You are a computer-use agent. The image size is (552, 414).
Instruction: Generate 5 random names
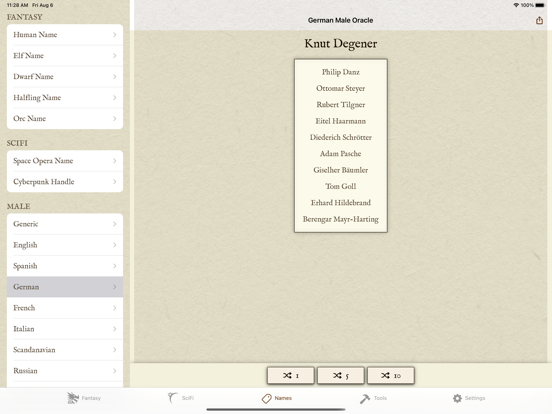coord(341,376)
